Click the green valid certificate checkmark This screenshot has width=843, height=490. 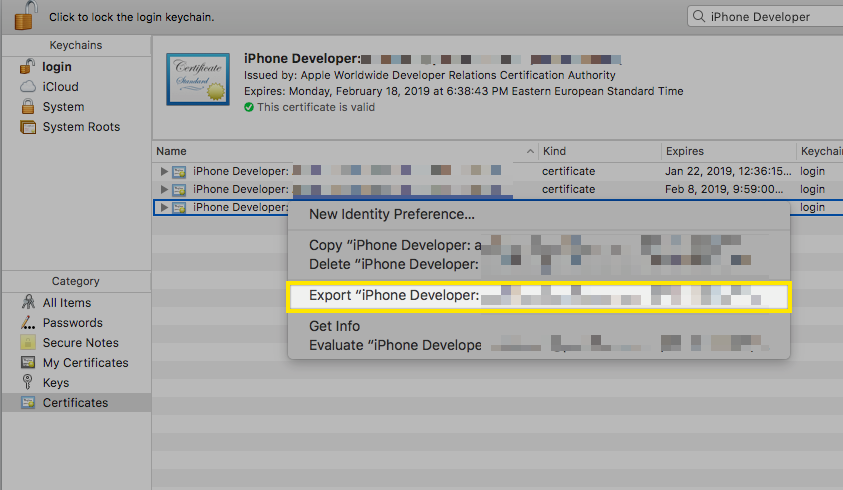tap(249, 107)
